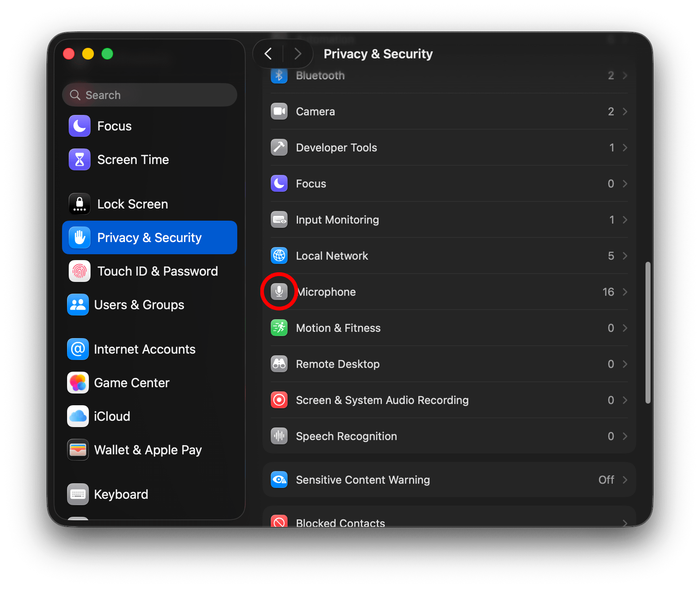Click the Wallet & Apple Pay icon
This screenshot has width=700, height=589.
tap(78, 450)
